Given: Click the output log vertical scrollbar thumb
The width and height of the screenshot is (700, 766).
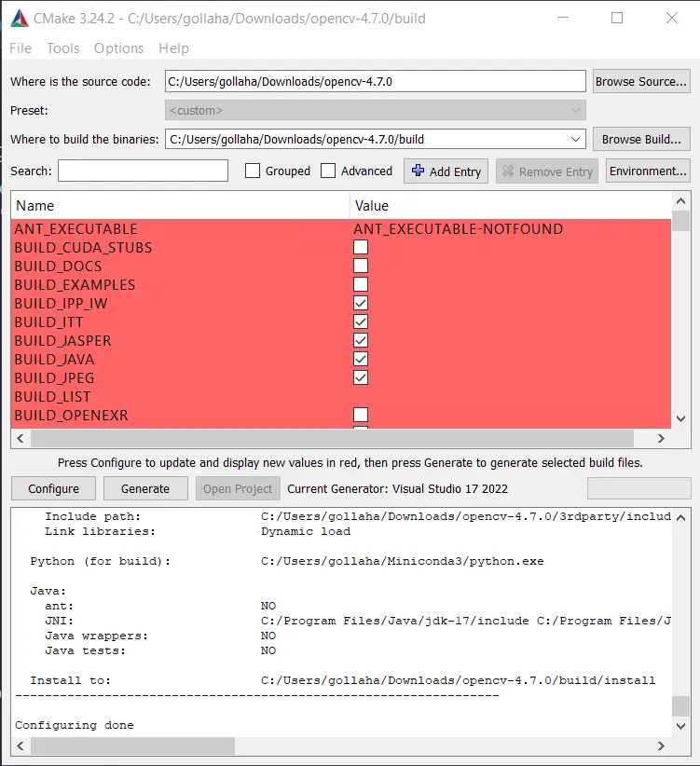Looking at the screenshot, I should [x=681, y=706].
